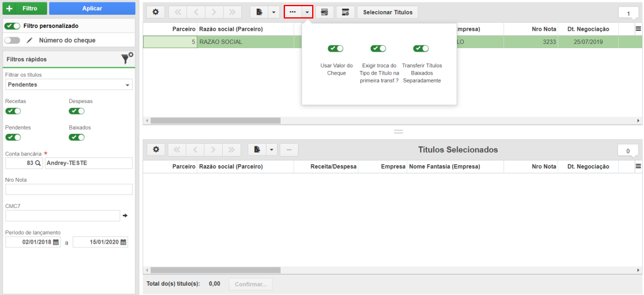Open Títulos Selecionados column menu icon
Viewport: 644px width, 295px height.
point(638,167)
